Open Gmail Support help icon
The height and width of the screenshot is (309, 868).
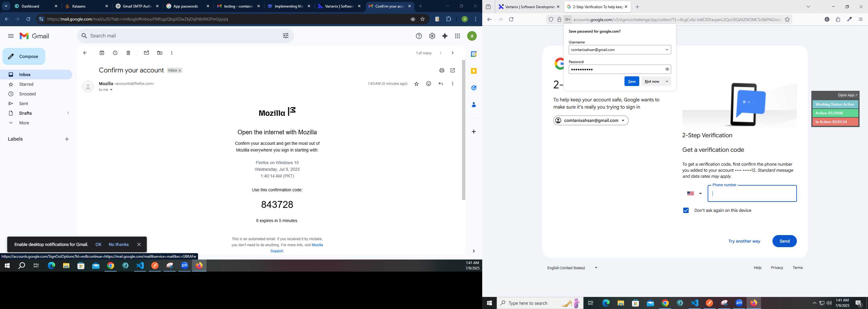click(419, 36)
